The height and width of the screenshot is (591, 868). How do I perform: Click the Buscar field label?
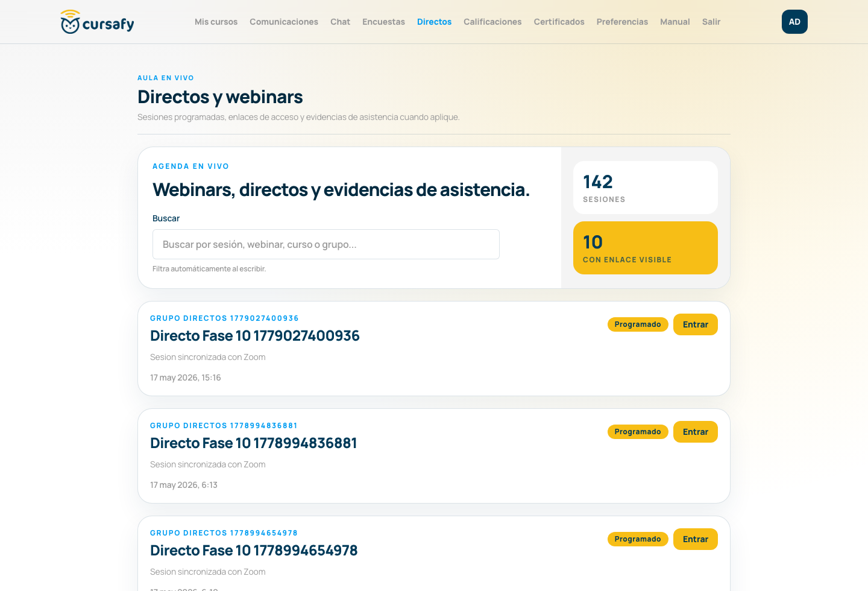point(166,218)
